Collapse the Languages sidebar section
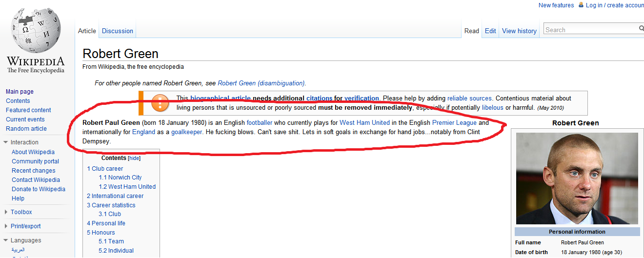The width and height of the screenshot is (644, 258). pyautogui.click(x=6, y=240)
